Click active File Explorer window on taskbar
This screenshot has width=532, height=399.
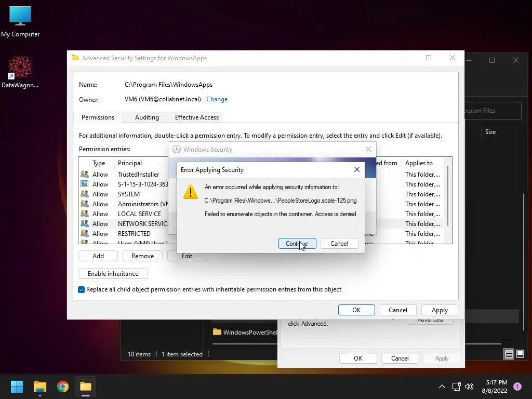click(86, 387)
